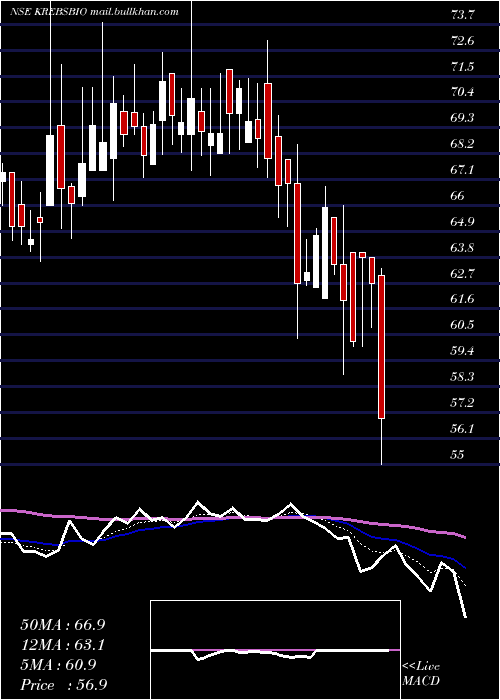Click the 70.4 price axis label
Viewport: 500px width, 700px height.
[463, 92]
